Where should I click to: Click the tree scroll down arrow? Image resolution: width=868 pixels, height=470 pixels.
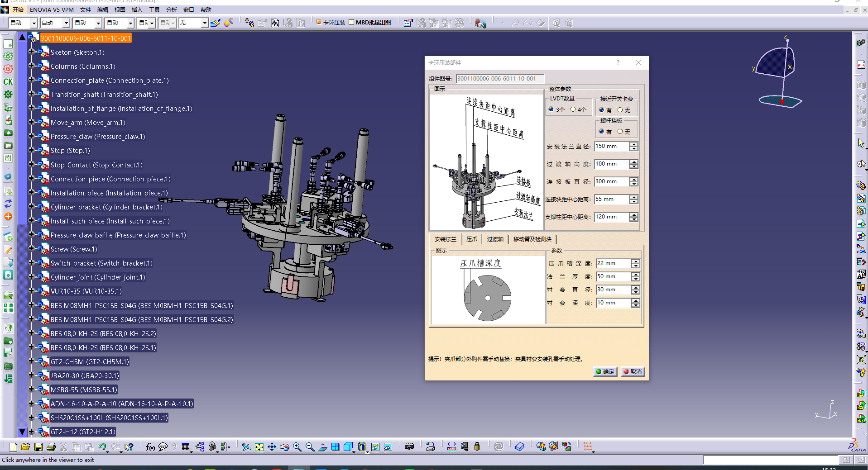(x=22, y=432)
